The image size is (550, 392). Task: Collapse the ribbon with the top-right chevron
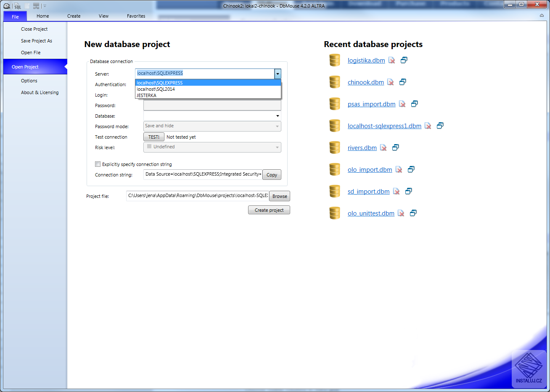542,16
